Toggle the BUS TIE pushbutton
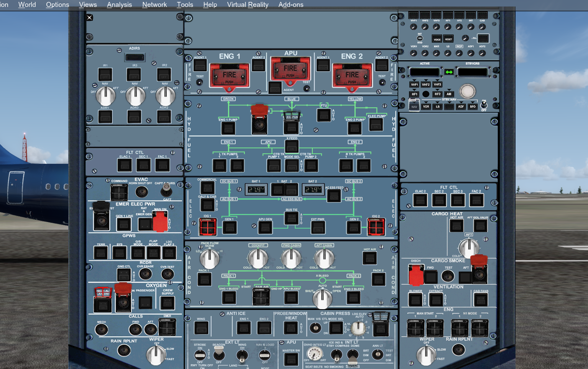588x369 pixels. [x=292, y=218]
